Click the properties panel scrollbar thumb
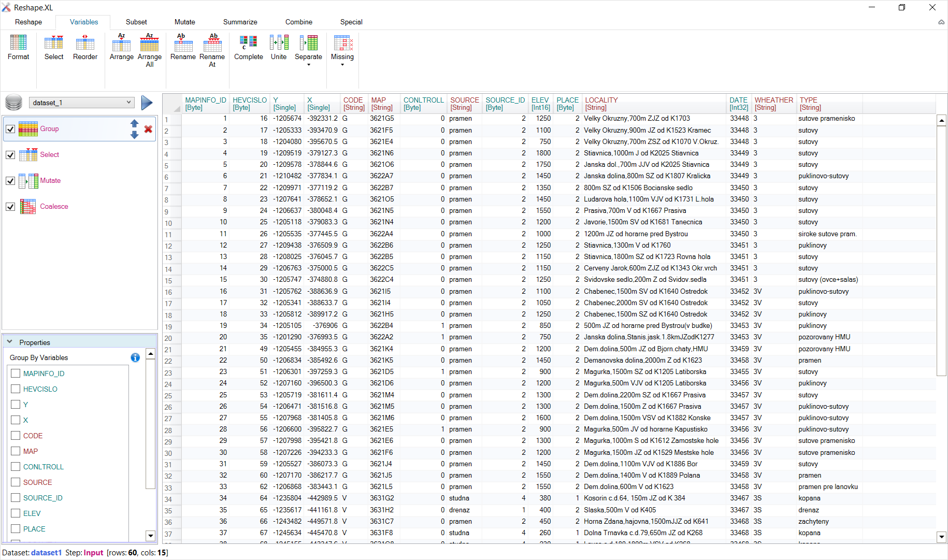This screenshot has width=948, height=560. [x=151, y=425]
